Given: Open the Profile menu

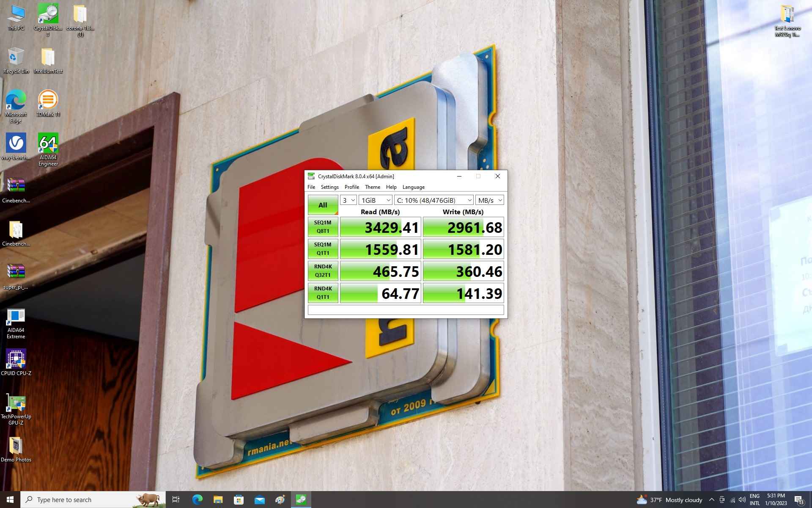Looking at the screenshot, I should coord(351,187).
